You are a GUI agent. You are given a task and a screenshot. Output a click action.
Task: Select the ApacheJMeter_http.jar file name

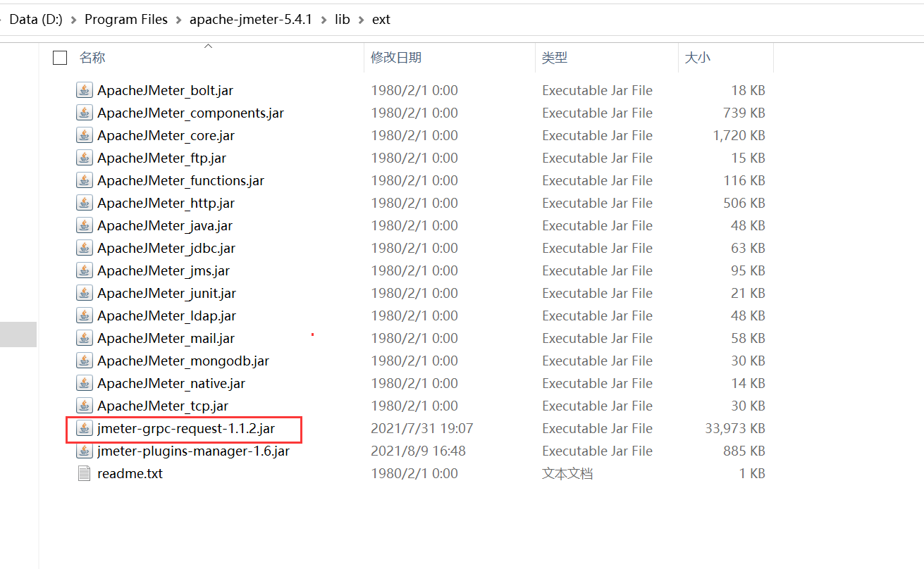click(166, 203)
